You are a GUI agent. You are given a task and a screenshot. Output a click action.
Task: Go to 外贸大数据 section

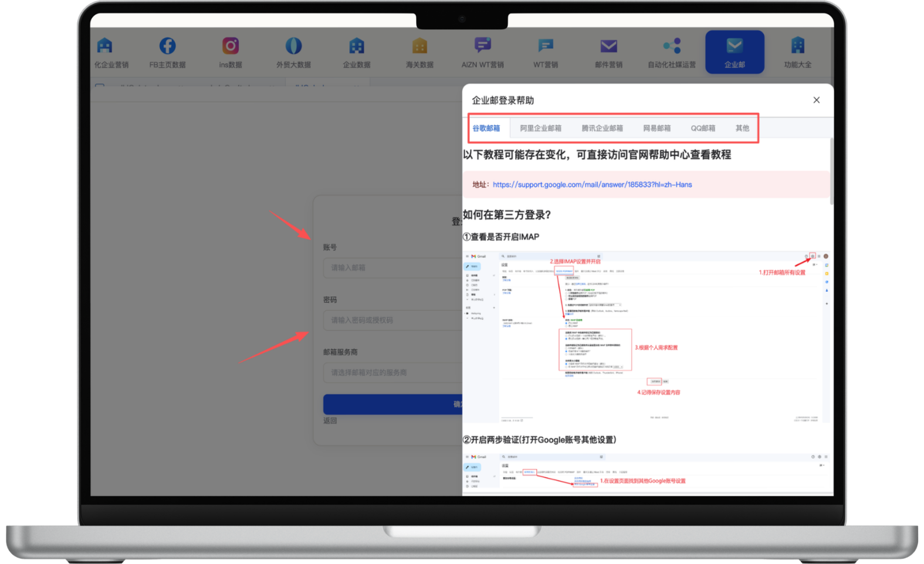(x=293, y=52)
